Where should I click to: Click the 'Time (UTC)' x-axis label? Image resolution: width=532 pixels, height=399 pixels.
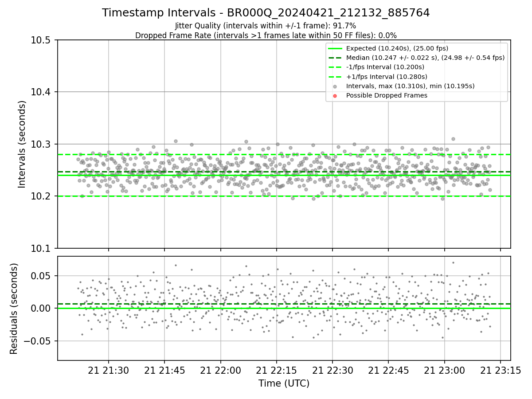[284, 383]
